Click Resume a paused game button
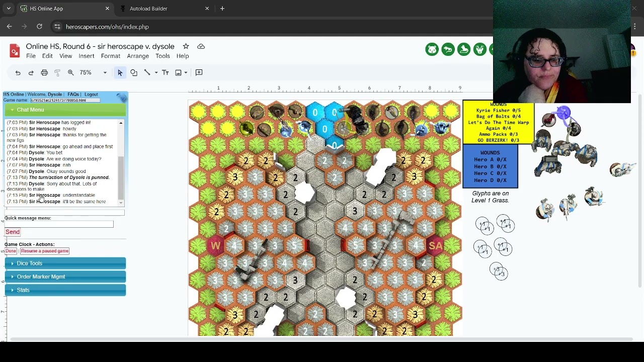 45,251
